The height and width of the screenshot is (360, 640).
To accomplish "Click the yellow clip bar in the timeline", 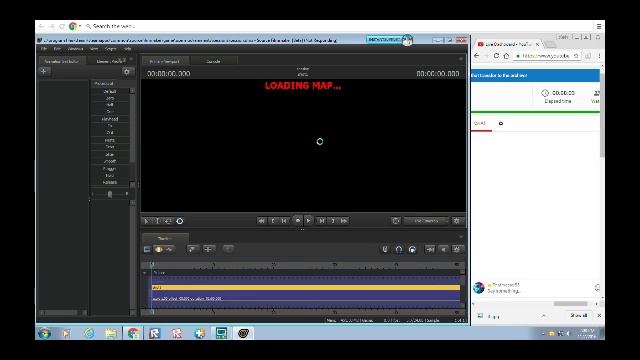I will (x=306, y=287).
